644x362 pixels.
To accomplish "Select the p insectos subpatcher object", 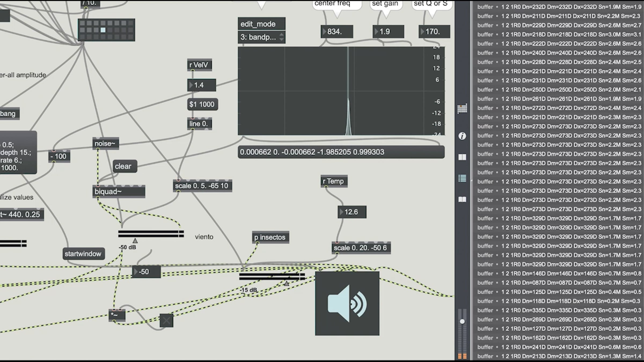I will pos(270,237).
